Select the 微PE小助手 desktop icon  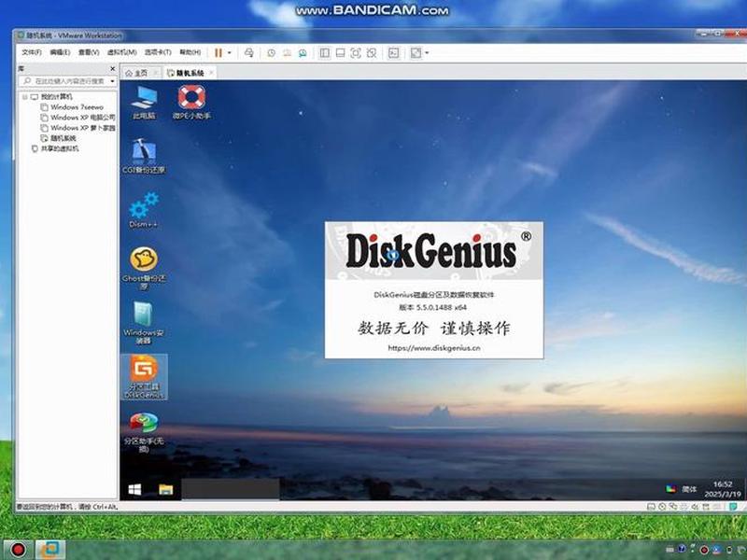[x=191, y=103]
